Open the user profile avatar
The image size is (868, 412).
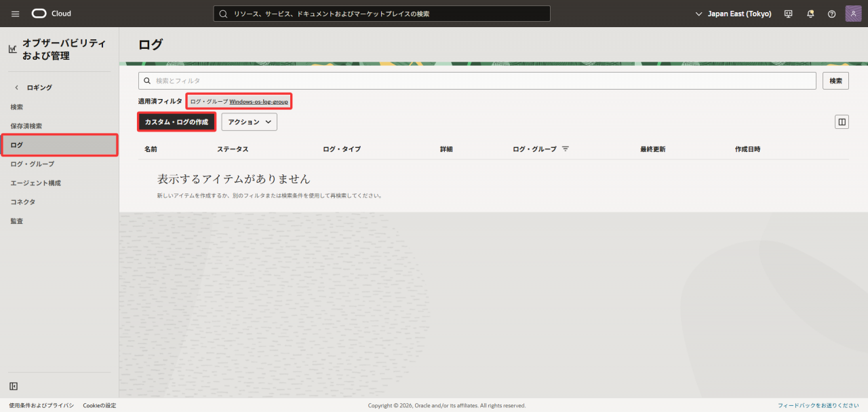[853, 14]
